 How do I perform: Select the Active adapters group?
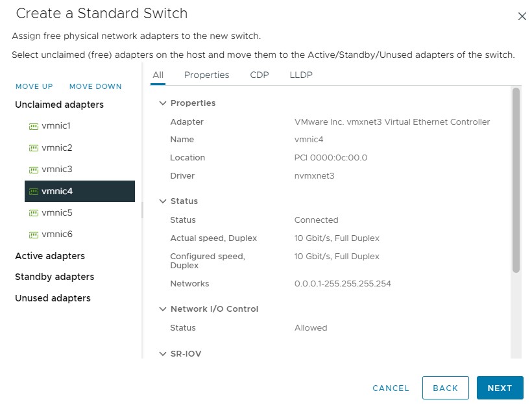tap(50, 256)
